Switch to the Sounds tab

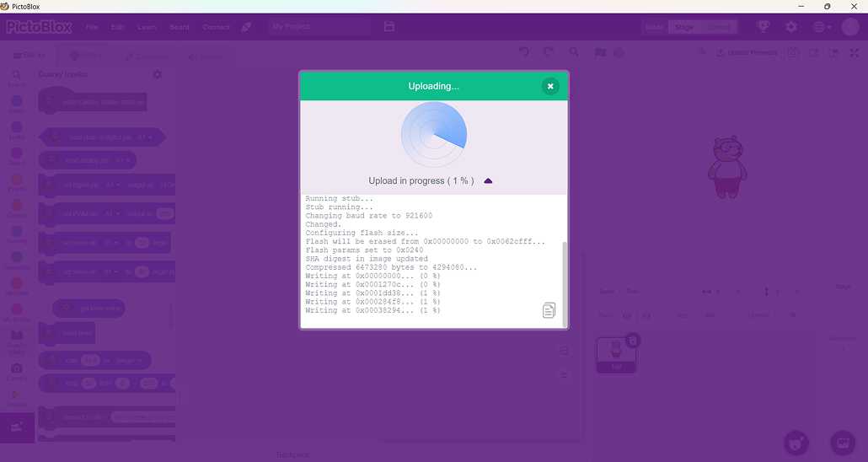click(x=206, y=56)
